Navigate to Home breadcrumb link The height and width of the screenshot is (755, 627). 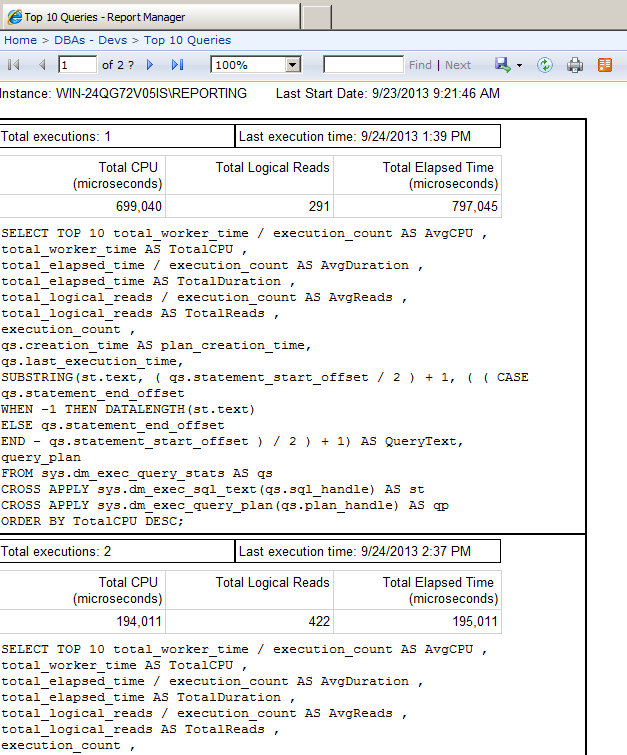[x=20, y=40]
